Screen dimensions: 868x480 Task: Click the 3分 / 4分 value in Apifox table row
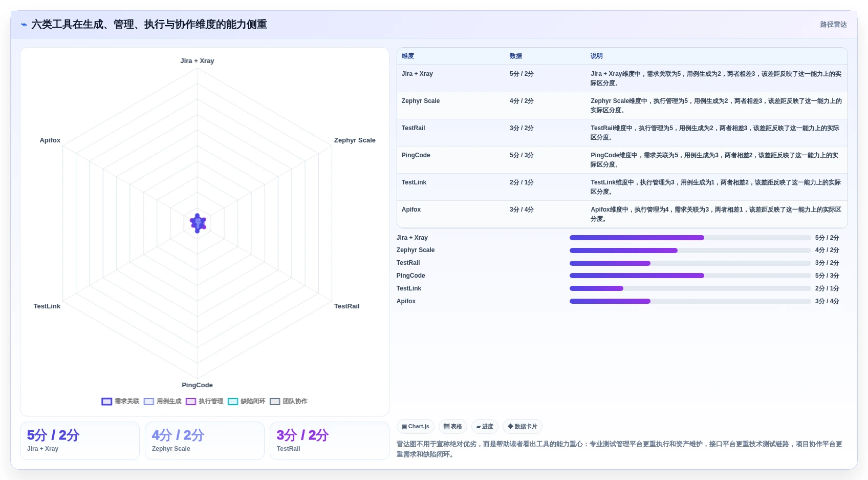pyautogui.click(x=522, y=210)
